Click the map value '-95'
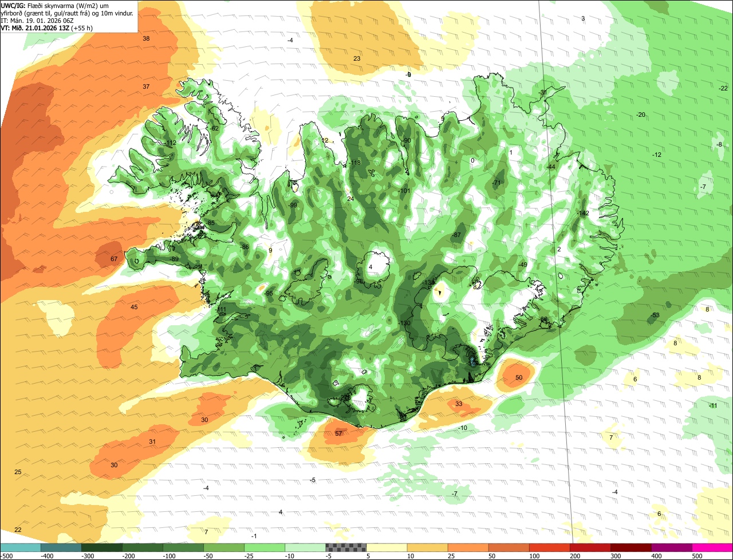Screen dimensions: 733x560 tap(269, 293)
